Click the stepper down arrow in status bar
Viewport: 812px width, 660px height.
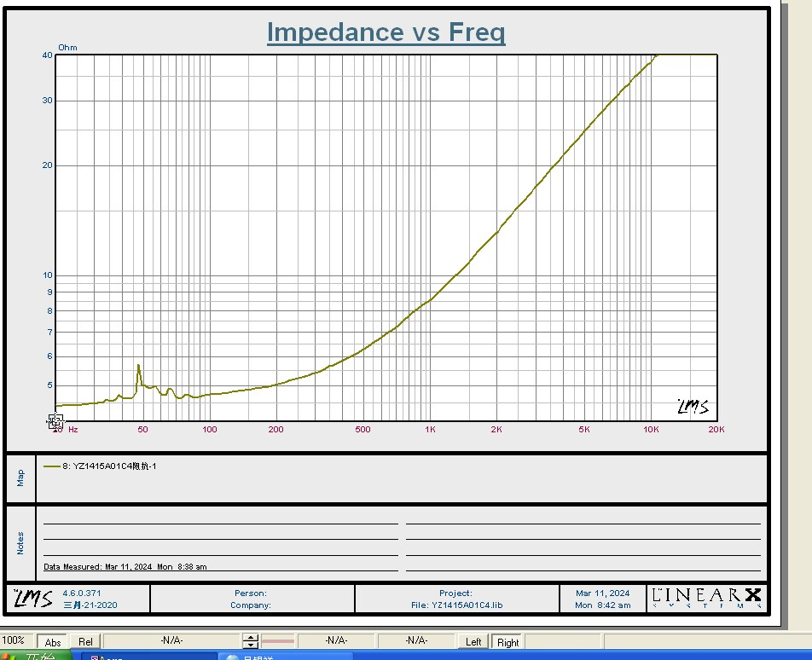pos(250,646)
